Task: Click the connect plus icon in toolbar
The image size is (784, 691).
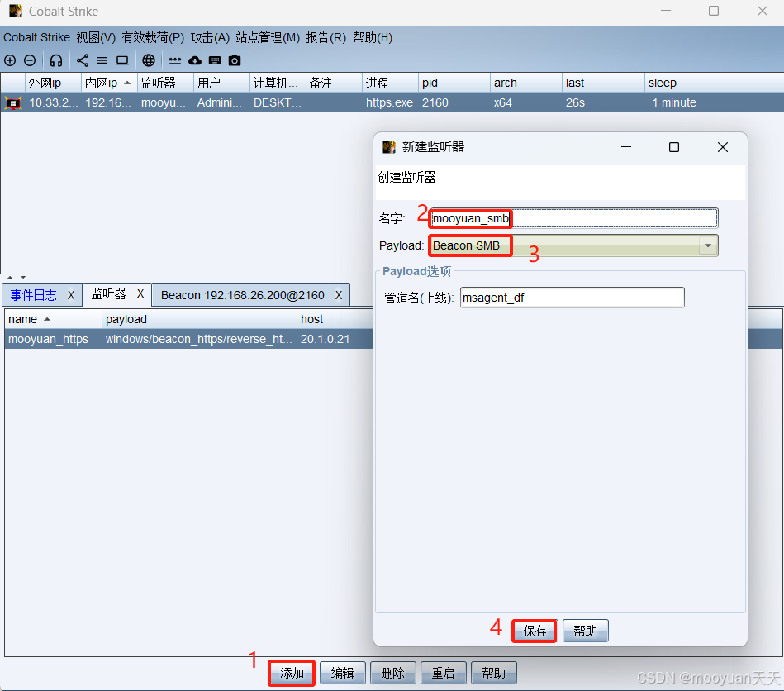Action: pos(10,60)
